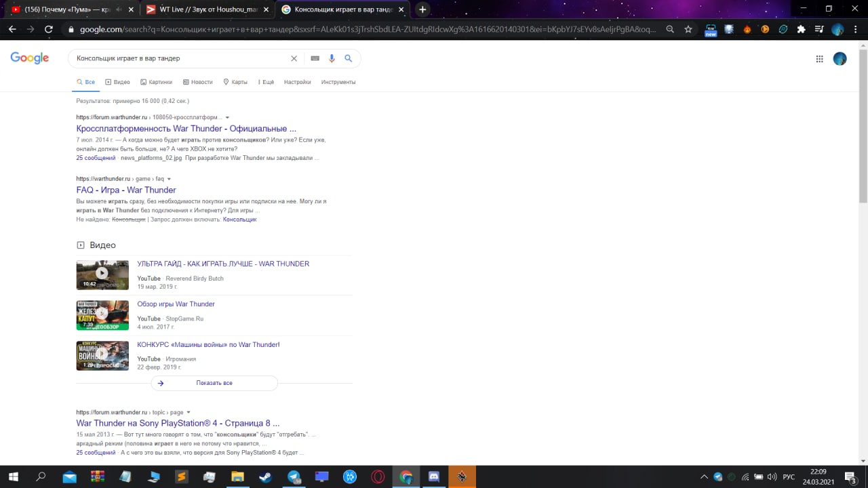
Task: Click the sparkle-image extension icon
Action: 729,29
